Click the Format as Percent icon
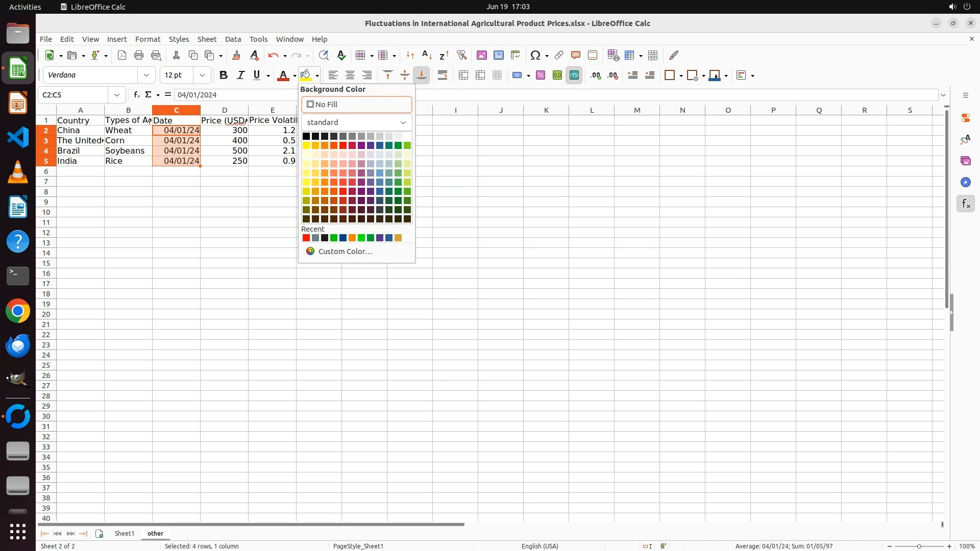The image size is (980, 551). point(541,76)
